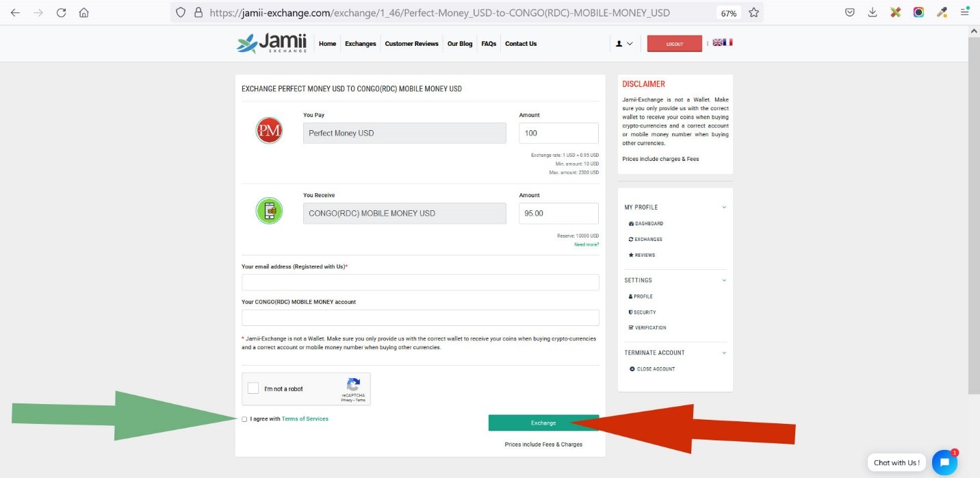Image resolution: width=980 pixels, height=478 pixels.
Task: Click the You Receive amount field
Action: tap(559, 214)
